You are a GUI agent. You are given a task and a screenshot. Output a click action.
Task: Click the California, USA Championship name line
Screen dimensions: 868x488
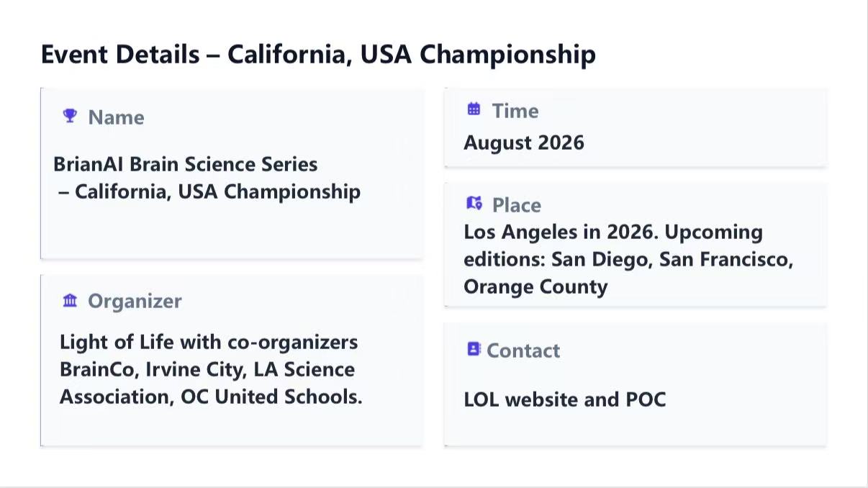[210, 191]
